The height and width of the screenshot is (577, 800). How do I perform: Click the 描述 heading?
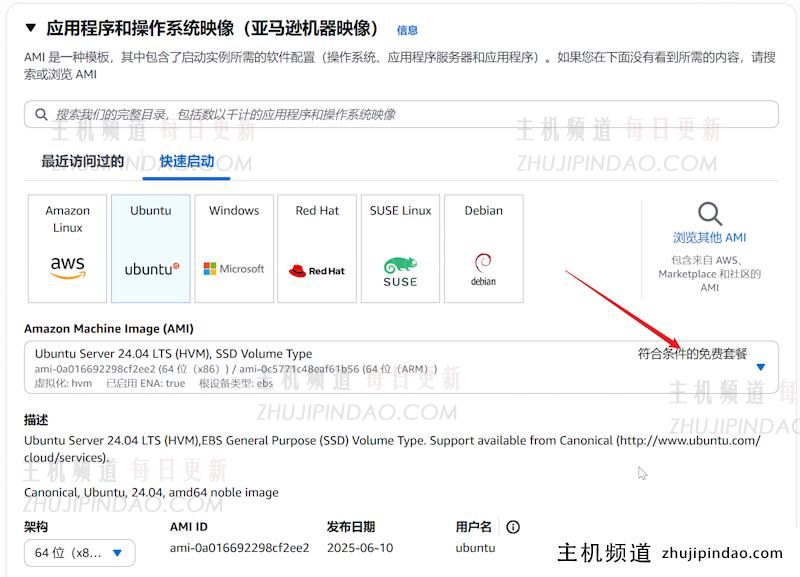[36, 420]
